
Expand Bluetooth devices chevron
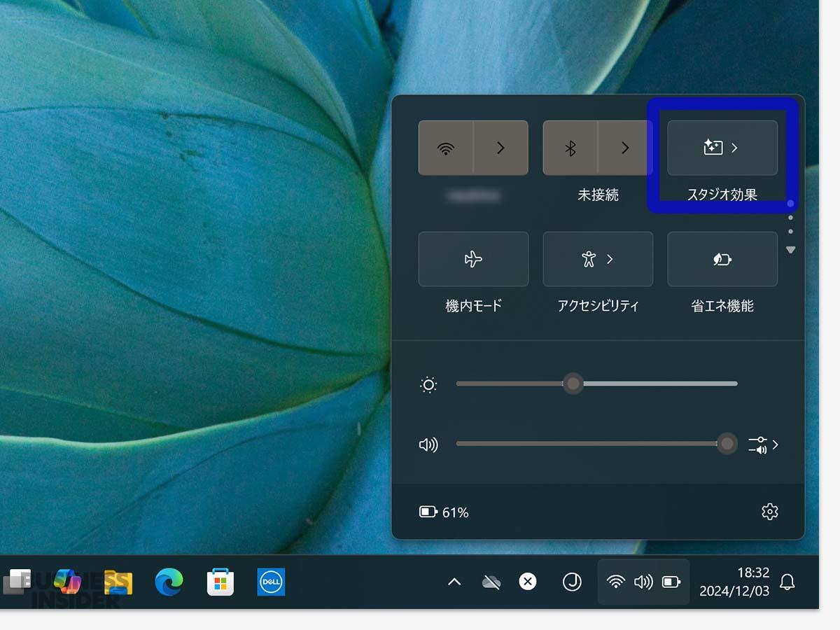(x=626, y=148)
